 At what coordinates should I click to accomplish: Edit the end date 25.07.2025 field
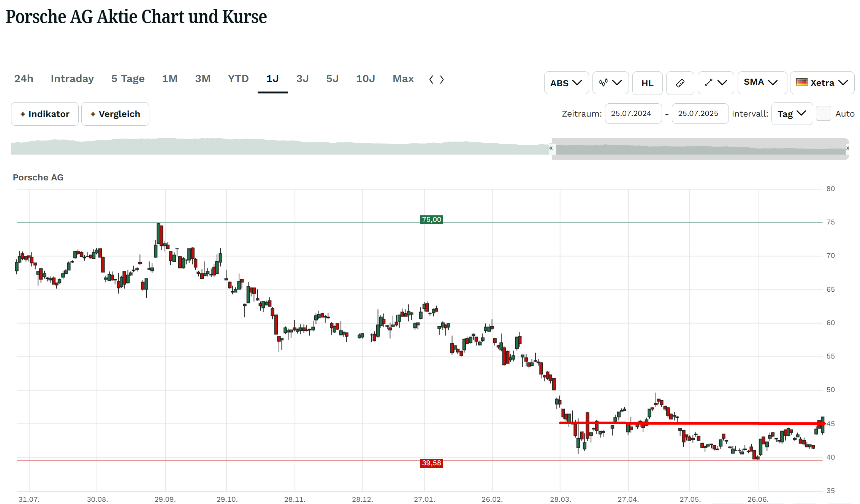click(700, 114)
